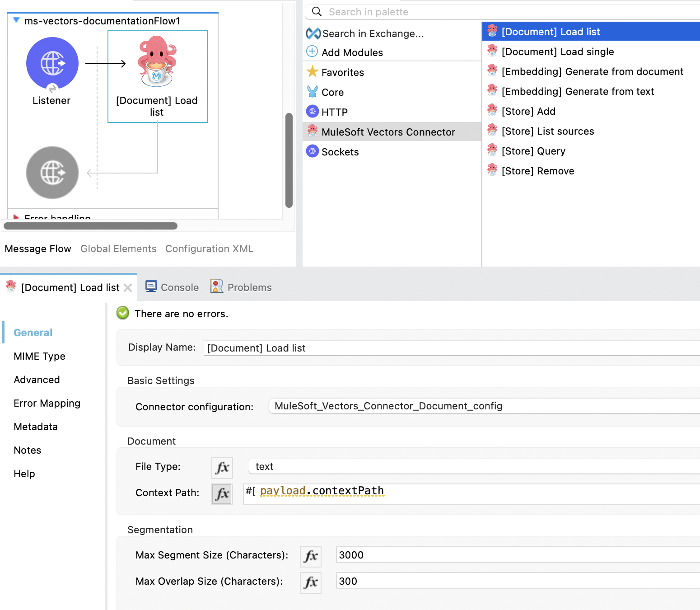This screenshot has width=700, height=610.
Task: Close the [Document] Load list properties tab
Action: point(128,288)
